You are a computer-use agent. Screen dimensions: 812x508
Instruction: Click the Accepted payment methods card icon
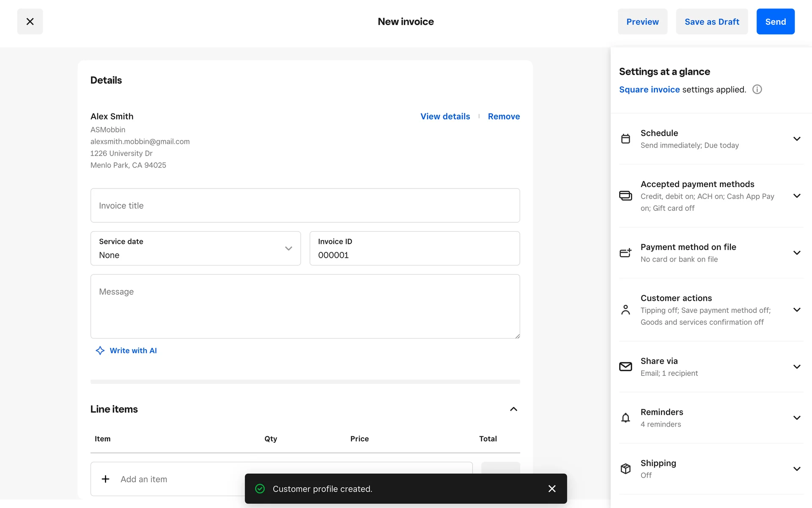coord(625,196)
